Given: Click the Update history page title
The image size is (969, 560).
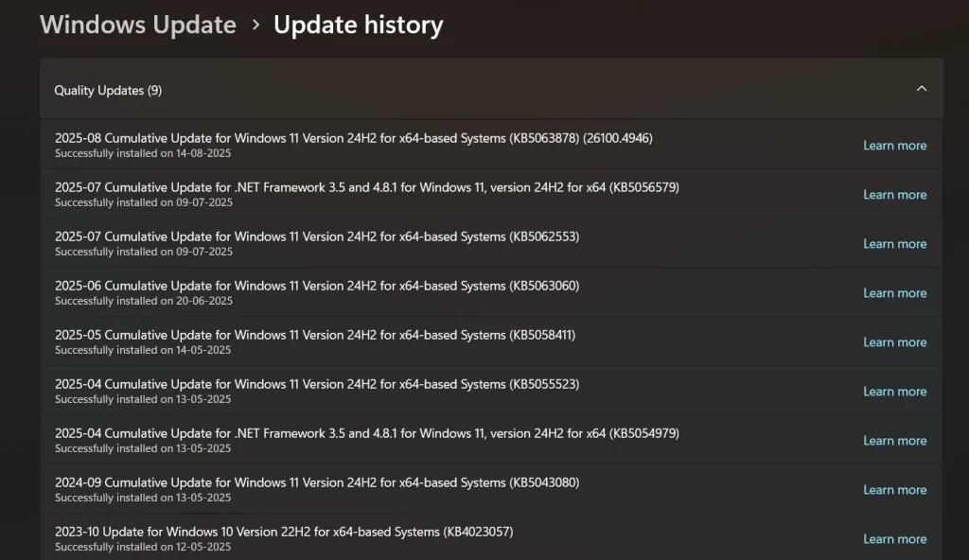Looking at the screenshot, I should click(358, 25).
